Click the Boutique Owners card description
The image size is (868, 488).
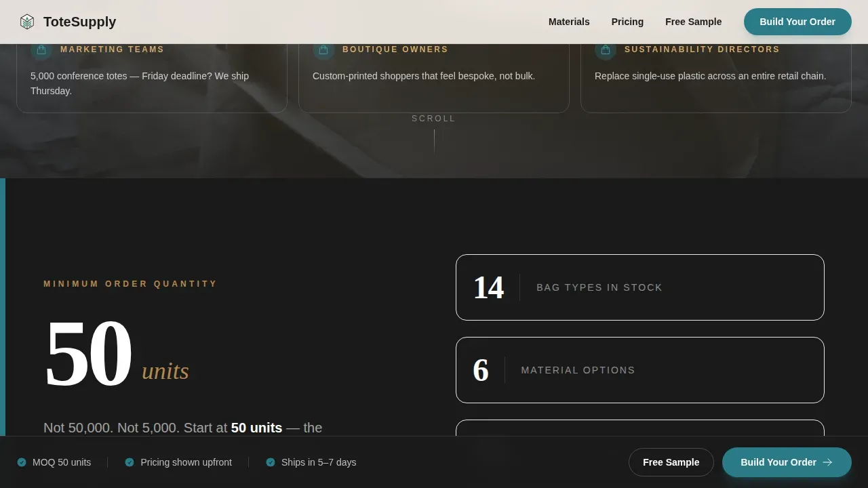[424, 76]
